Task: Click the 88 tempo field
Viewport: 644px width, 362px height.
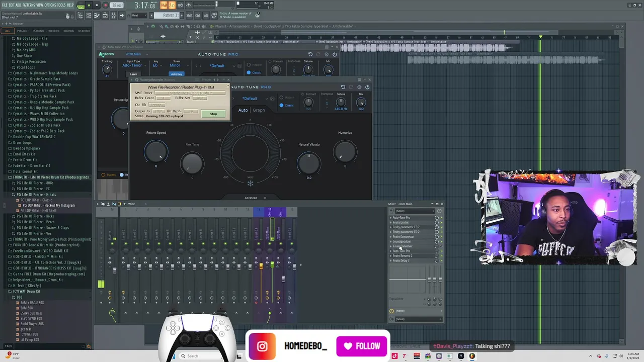Action: click(117, 6)
